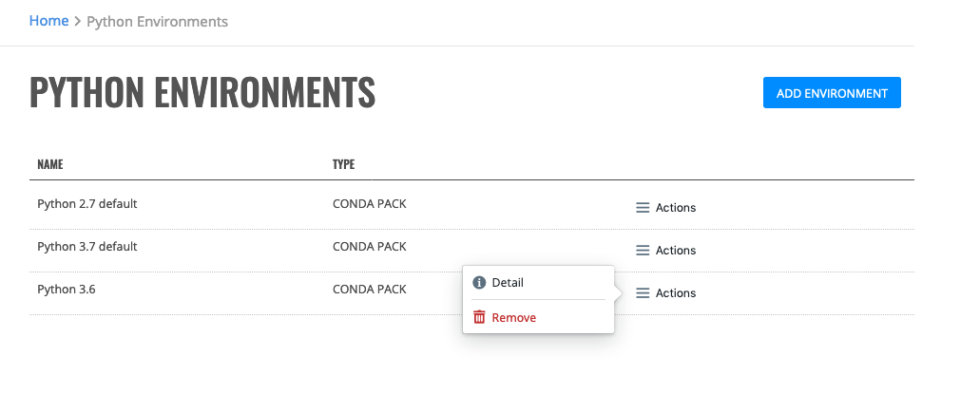Click the info icon beside Detail
Viewport: 980px width, 394px height.
[x=479, y=283]
